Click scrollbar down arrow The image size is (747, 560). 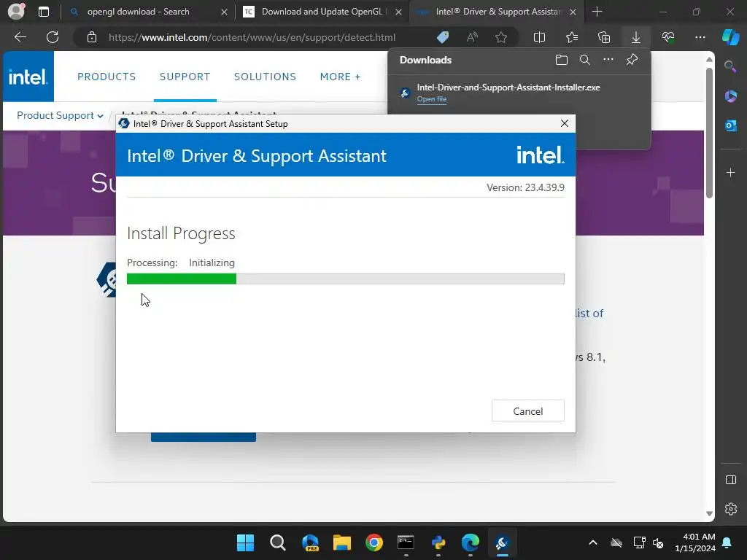(x=709, y=514)
